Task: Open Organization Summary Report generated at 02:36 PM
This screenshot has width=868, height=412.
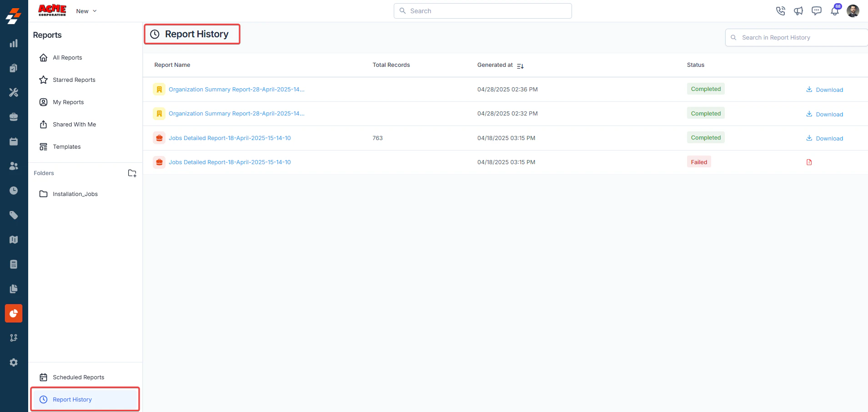Action: point(236,90)
